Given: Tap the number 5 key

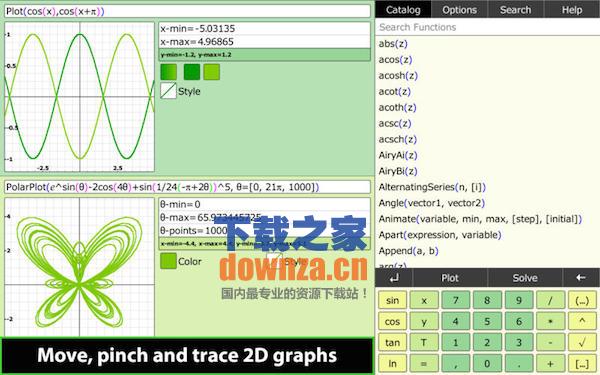Looking at the screenshot, I should pyautogui.click(x=487, y=321).
